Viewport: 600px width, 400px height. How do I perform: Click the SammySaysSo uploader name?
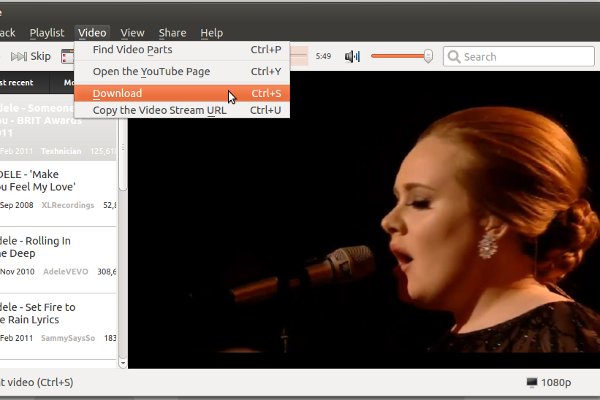[68, 338]
